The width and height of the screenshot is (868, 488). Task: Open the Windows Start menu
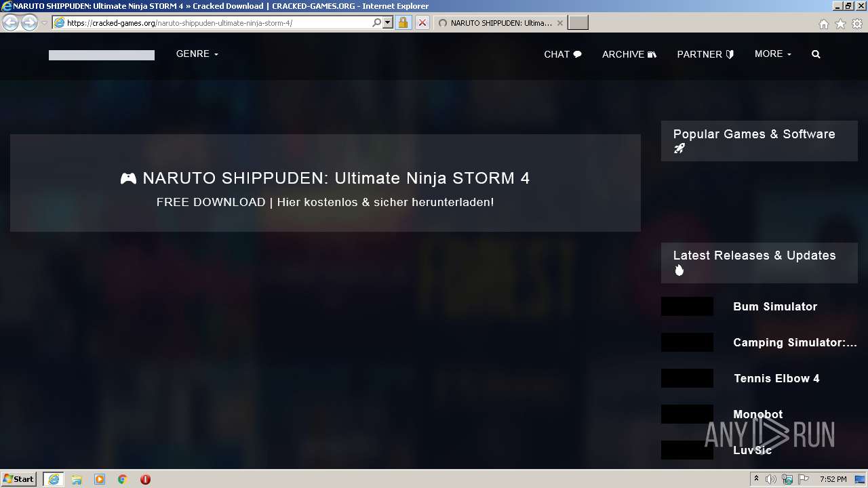tap(19, 479)
